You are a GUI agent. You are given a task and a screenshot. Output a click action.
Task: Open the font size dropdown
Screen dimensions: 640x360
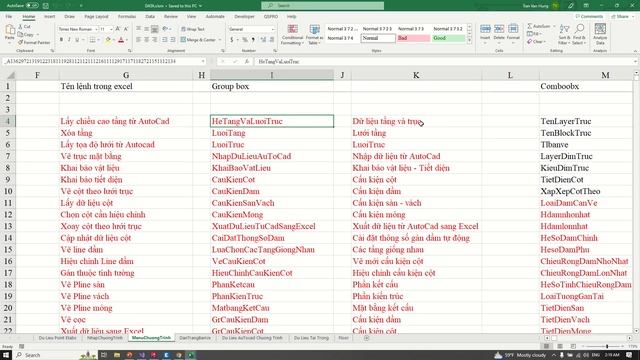click(111, 29)
